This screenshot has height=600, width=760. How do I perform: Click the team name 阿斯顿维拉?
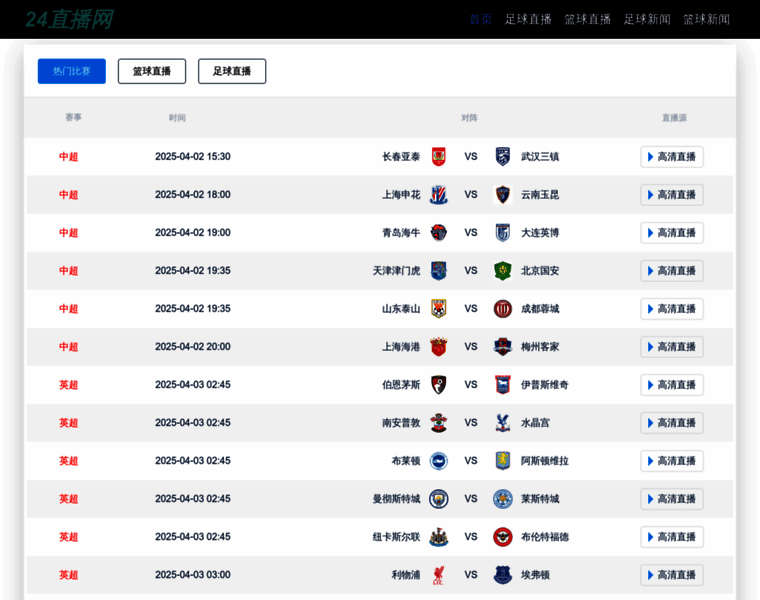coord(545,461)
